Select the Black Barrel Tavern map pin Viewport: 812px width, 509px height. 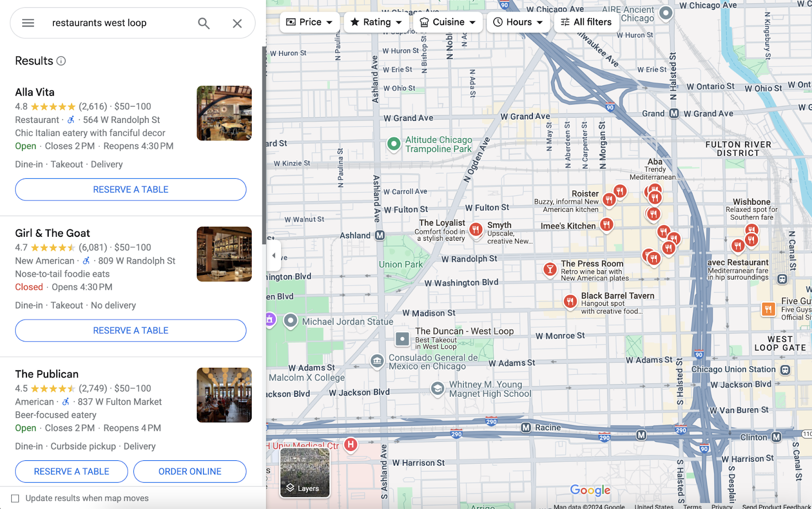[570, 302]
